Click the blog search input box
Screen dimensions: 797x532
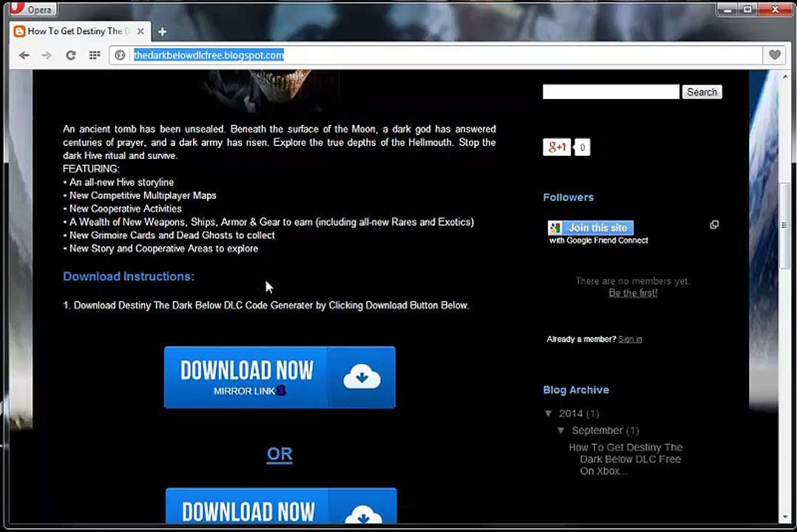click(611, 92)
